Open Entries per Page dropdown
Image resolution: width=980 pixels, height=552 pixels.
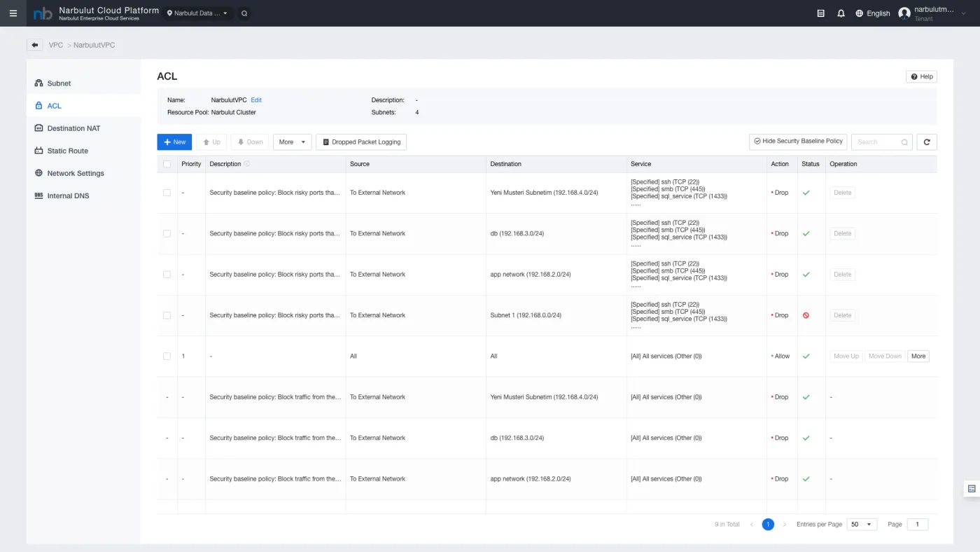(x=862, y=524)
